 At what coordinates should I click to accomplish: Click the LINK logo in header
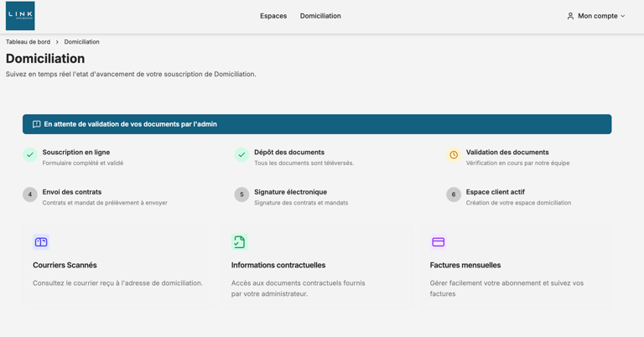20,16
